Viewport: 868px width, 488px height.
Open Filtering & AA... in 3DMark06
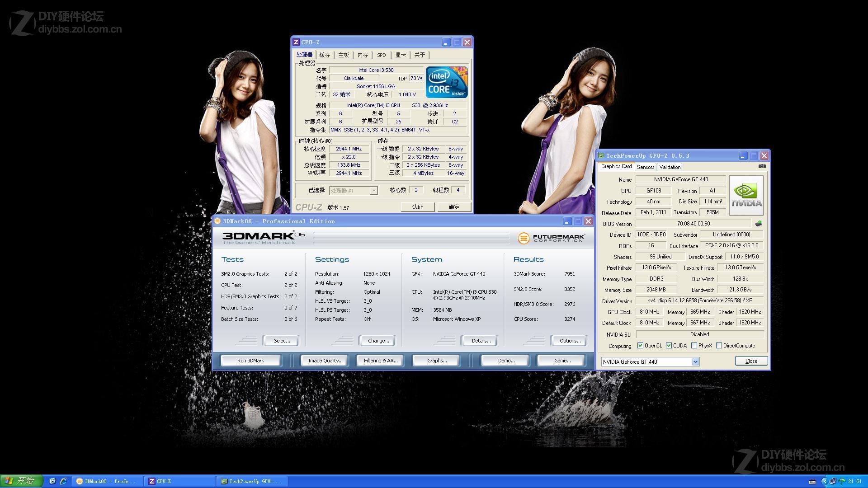pos(381,361)
